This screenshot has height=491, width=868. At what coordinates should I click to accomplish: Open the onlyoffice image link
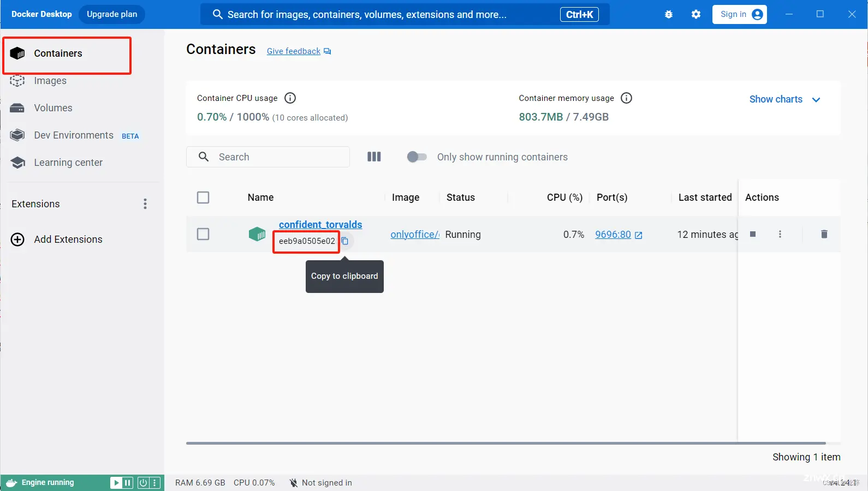415,235
